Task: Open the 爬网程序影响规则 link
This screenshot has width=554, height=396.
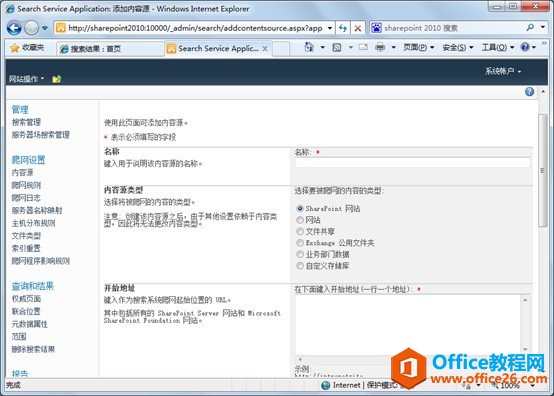Action: tap(41, 261)
